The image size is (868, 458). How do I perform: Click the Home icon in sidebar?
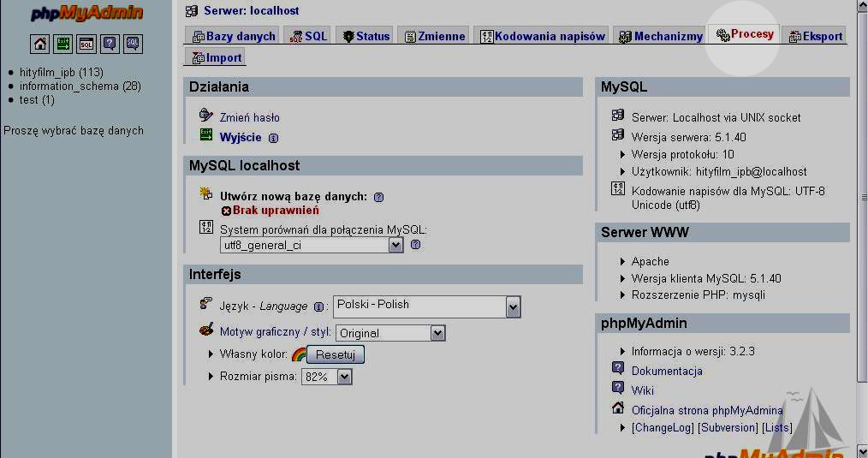40,44
